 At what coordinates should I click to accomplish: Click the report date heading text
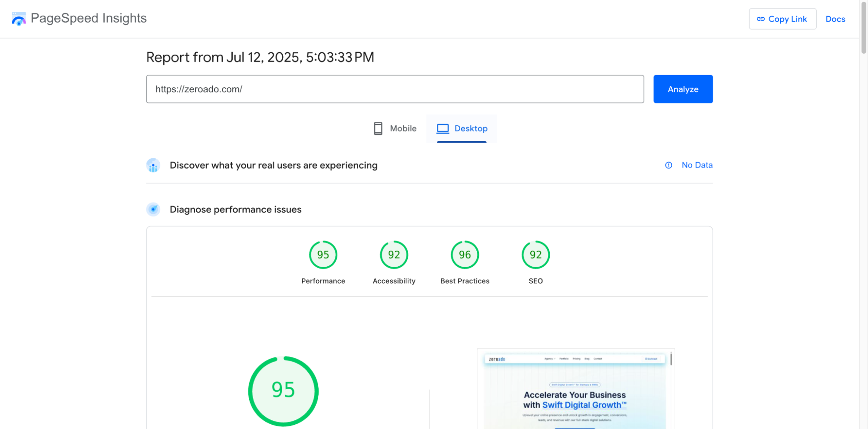click(260, 57)
